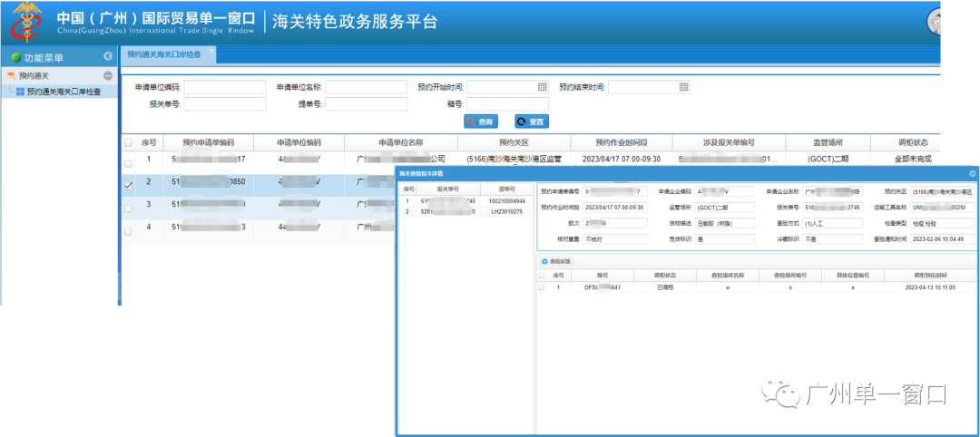Click the 预约通关 group icon
Screen dimensions: 980x437
point(11,75)
